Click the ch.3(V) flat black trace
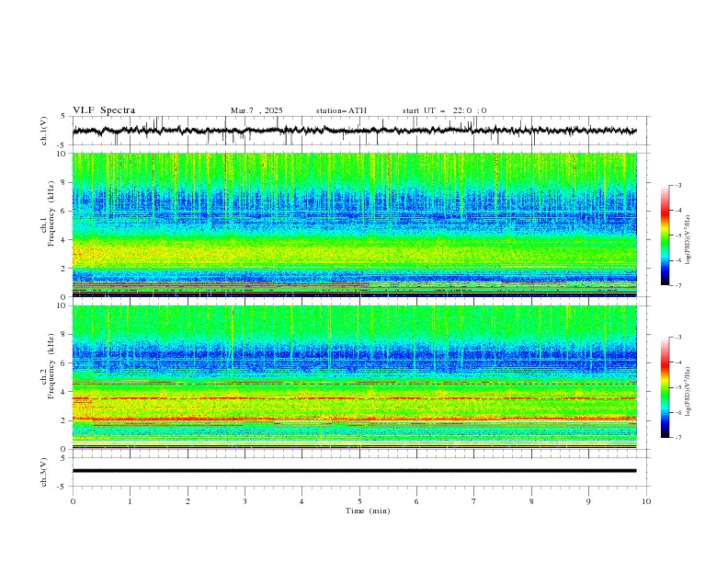Image resolution: width=728 pixels, height=563 pixels. point(355,471)
